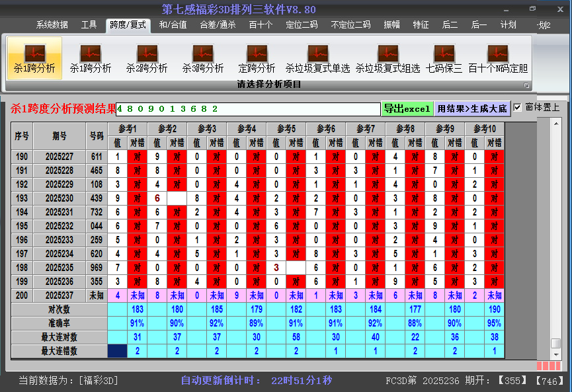The width and height of the screenshot is (572, 392).
Task: Click the table scrollbar up arrow
Action: [555, 124]
